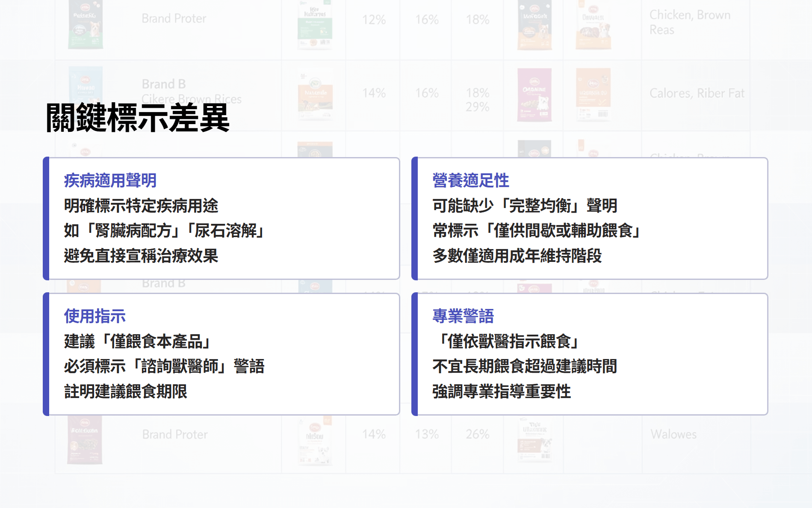The width and height of the screenshot is (812, 508).
Task: Click the line 明確標示特定疾病用途
Action: click(x=141, y=206)
